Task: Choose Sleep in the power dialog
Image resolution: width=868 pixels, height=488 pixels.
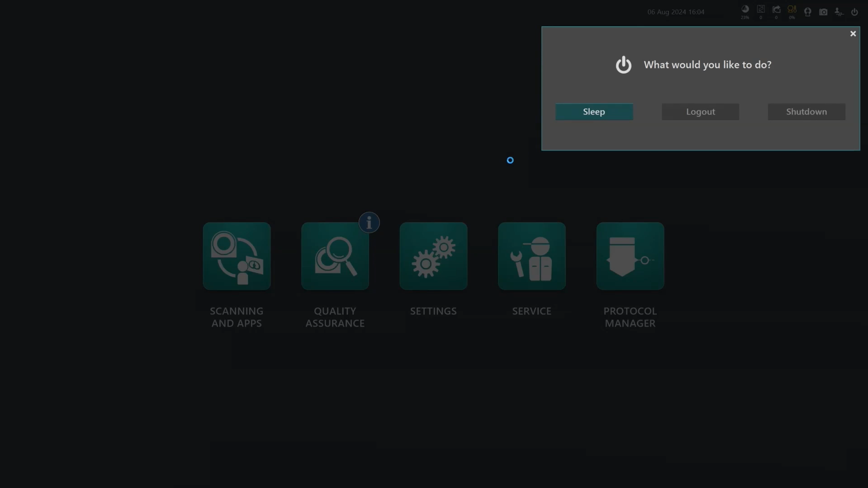Action: click(594, 112)
